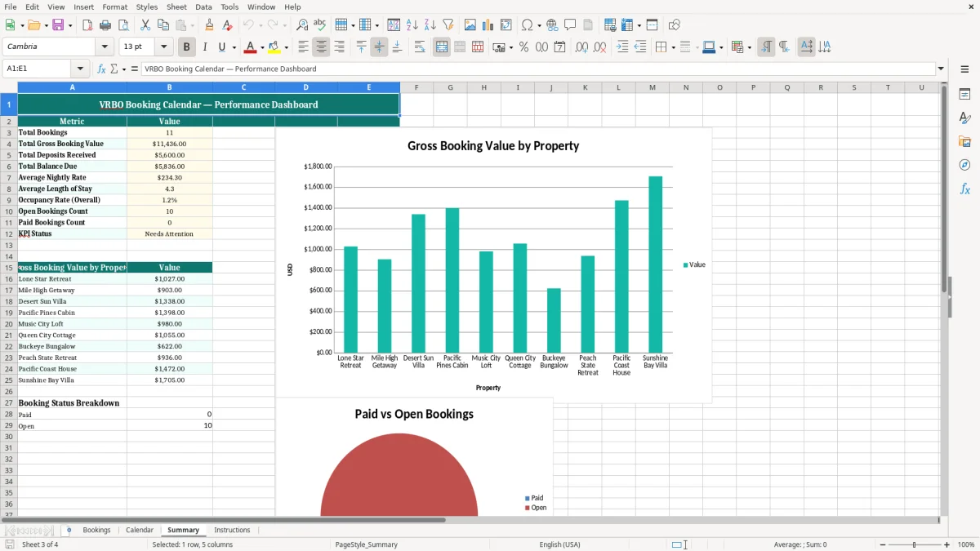Open the Open-file dropdown arrow
This screenshot has height=551, width=980.
pos(45,25)
